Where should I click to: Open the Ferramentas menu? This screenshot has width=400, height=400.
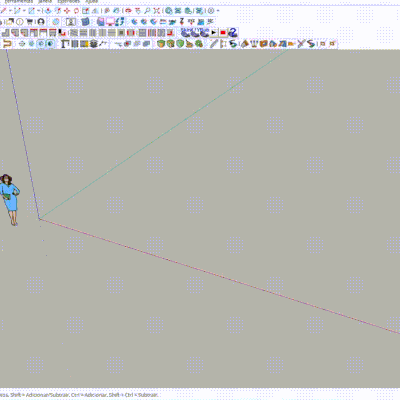(x=19, y=1)
